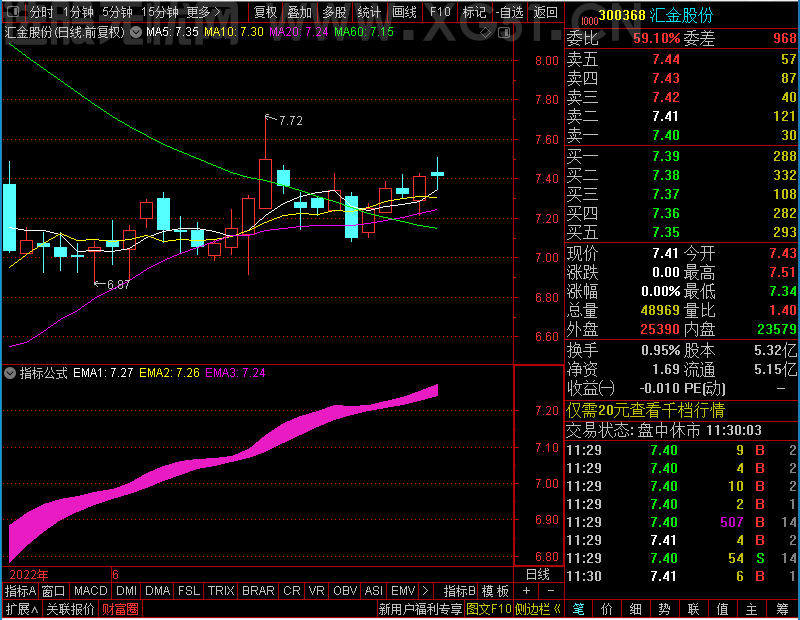Click the 窗口 window button
The height and width of the screenshot is (620, 800).
(53, 591)
